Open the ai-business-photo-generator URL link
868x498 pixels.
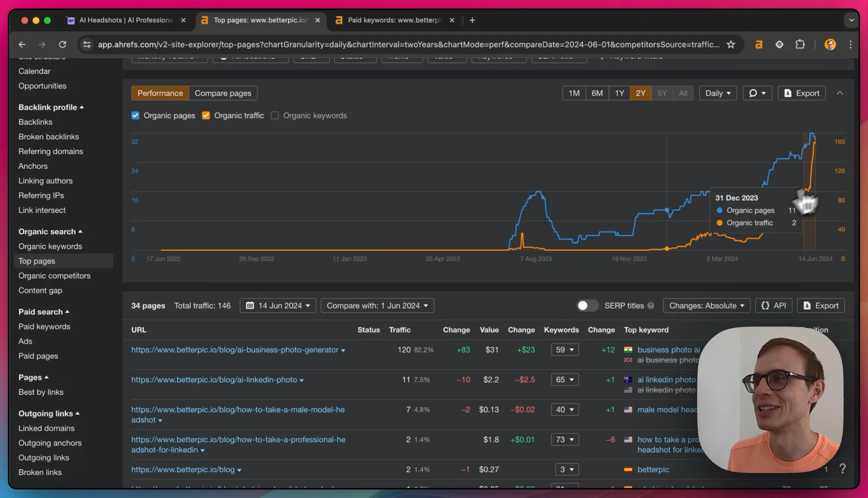point(235,350)
